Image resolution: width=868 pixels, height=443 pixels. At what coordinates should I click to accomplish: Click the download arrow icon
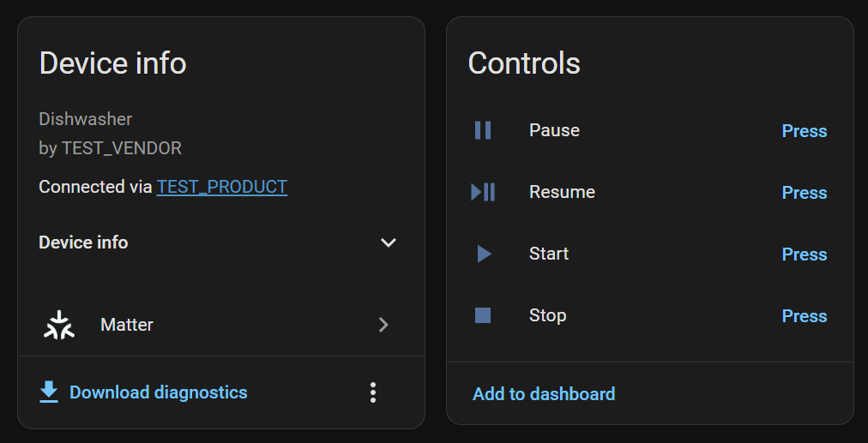49,392
